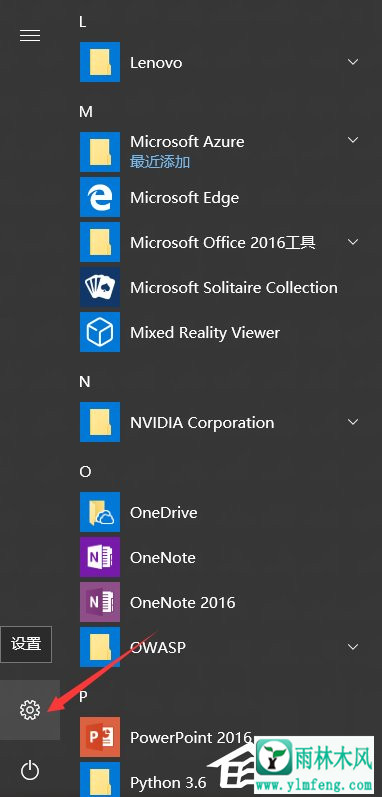Select the Microsoft Azure text label
Screen dimensions: 382x797
coord(187,141)
